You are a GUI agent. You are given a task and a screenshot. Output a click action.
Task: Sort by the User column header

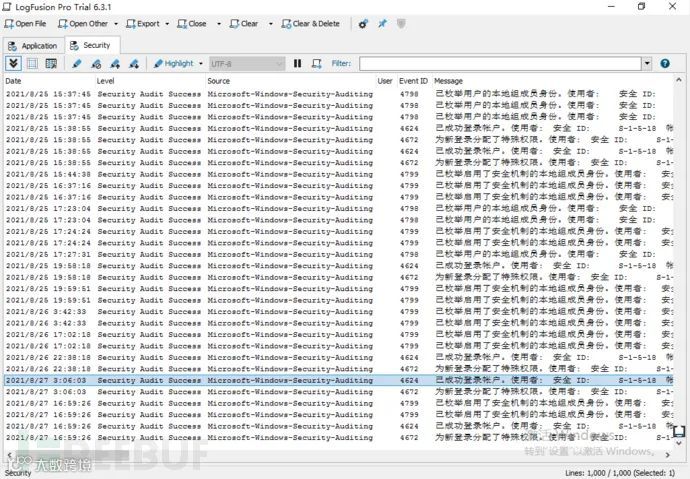pyautogui.click(x=385, y=81)
